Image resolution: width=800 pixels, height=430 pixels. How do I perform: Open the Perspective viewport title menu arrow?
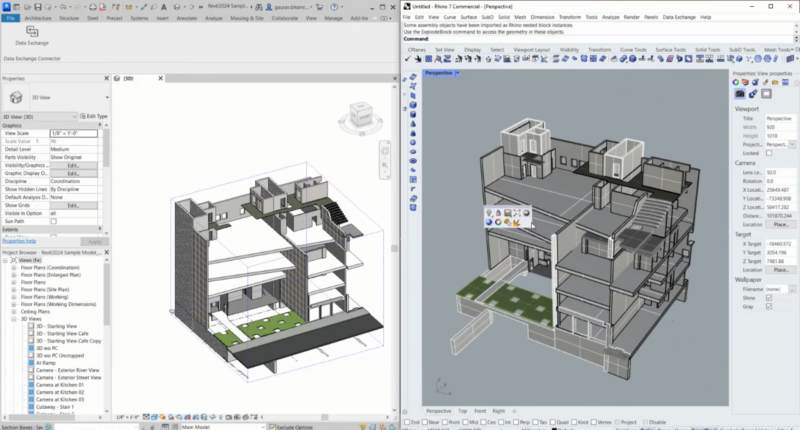(457, 73)
